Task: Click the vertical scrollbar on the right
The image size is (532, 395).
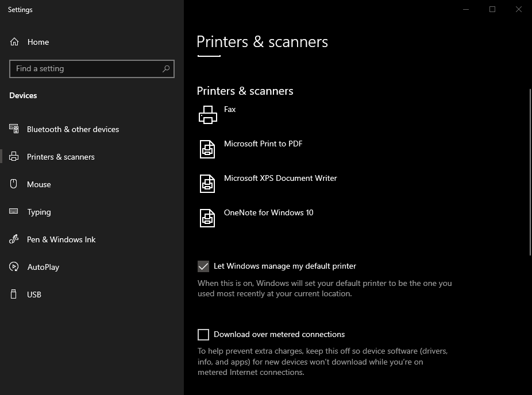Action: click(529, 172)
